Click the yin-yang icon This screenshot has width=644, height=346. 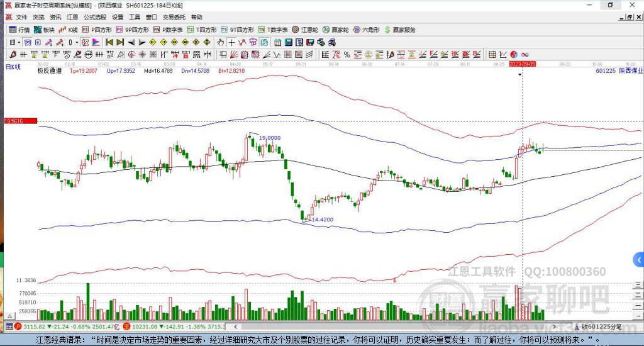pos(514,54)
